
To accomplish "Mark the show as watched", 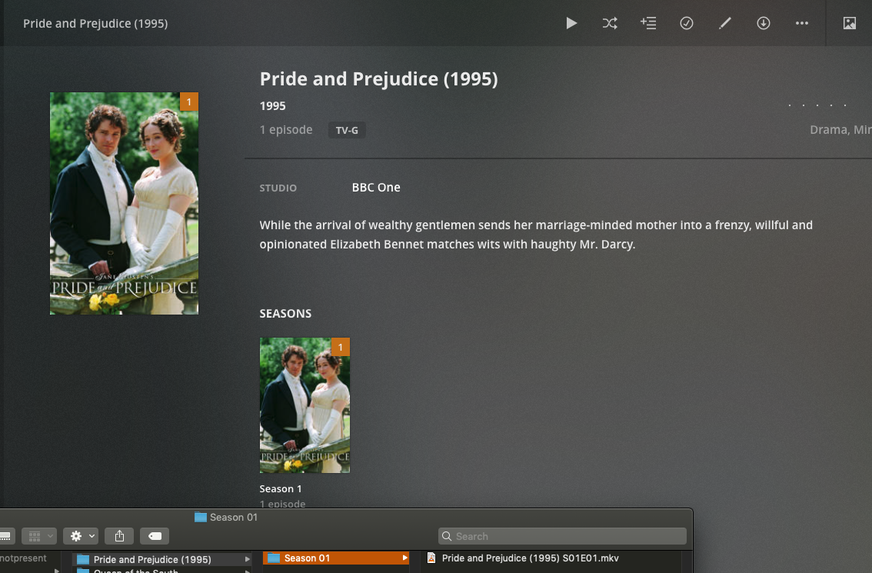I will [x=686, y=23].
